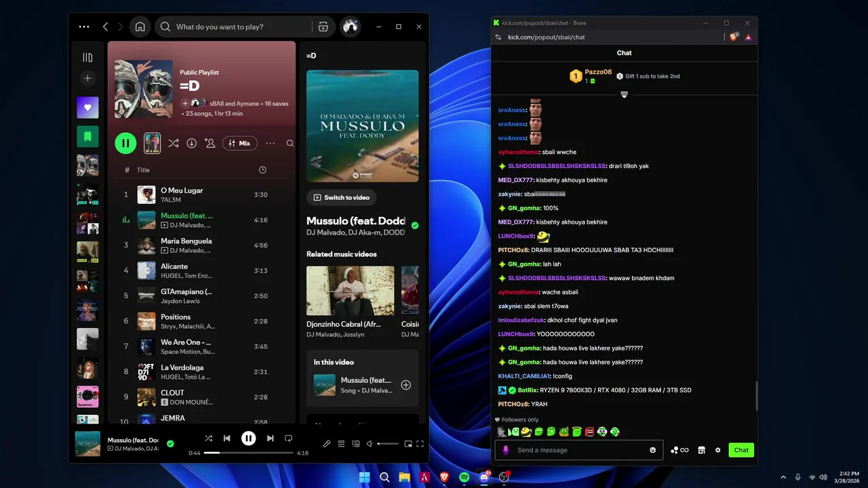Open more options for =D playlist

click(271, 143)
